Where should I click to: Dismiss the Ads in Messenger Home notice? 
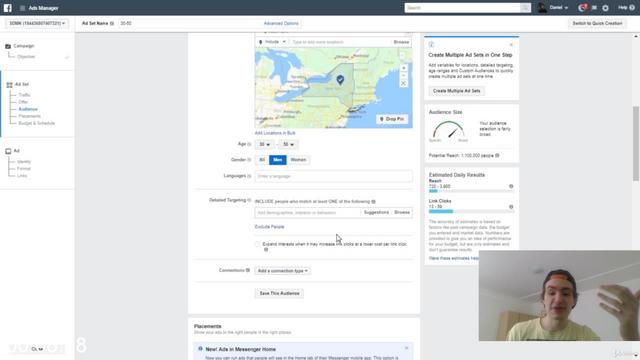[406, 348]
